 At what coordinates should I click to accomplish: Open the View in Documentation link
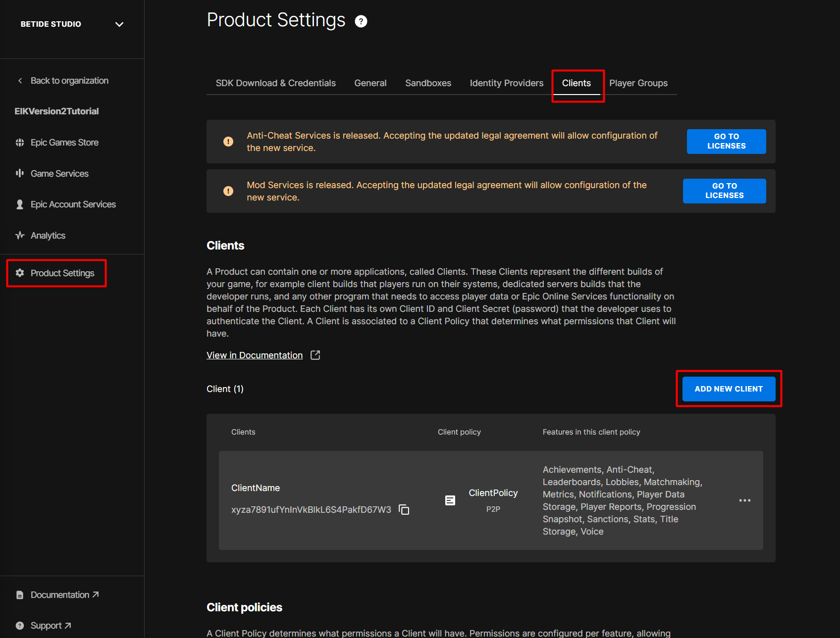coord(255,355)
